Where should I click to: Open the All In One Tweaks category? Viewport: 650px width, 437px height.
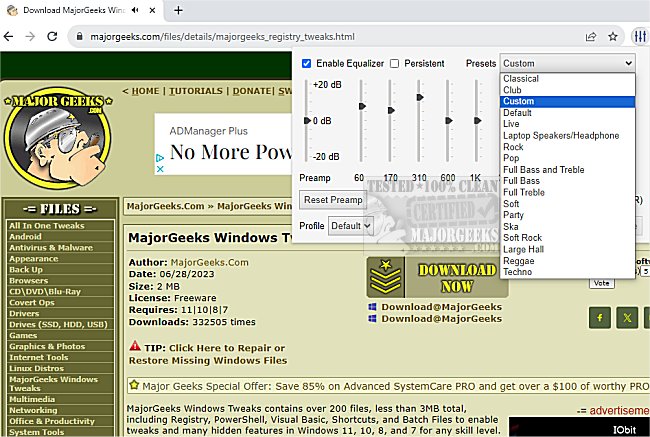pyautogui.click(x=46, y=226)
